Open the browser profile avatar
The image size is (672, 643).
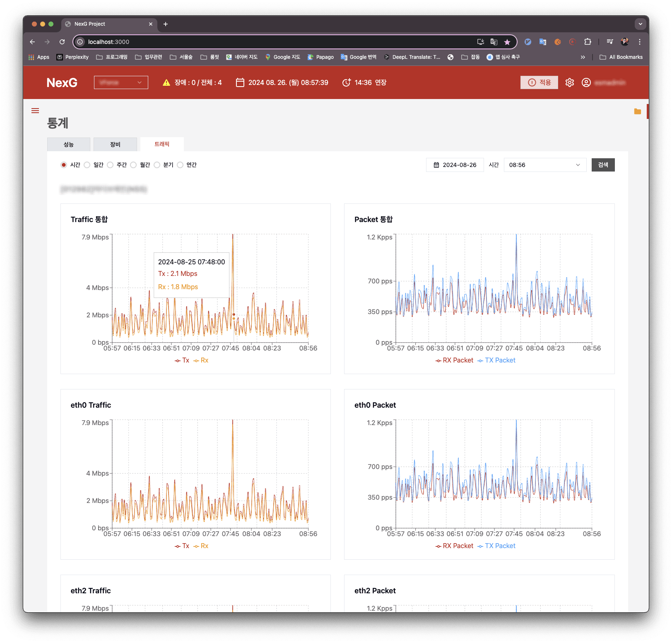tap(625, 42)
